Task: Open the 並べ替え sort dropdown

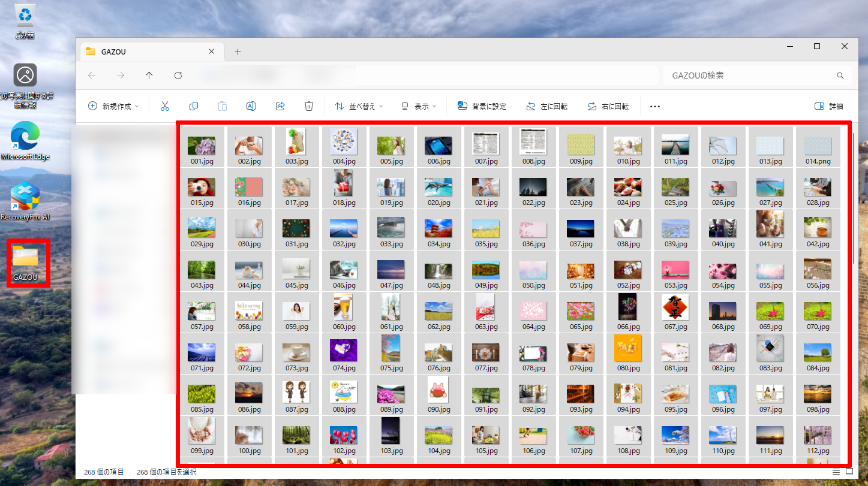Action: point(359,106)
